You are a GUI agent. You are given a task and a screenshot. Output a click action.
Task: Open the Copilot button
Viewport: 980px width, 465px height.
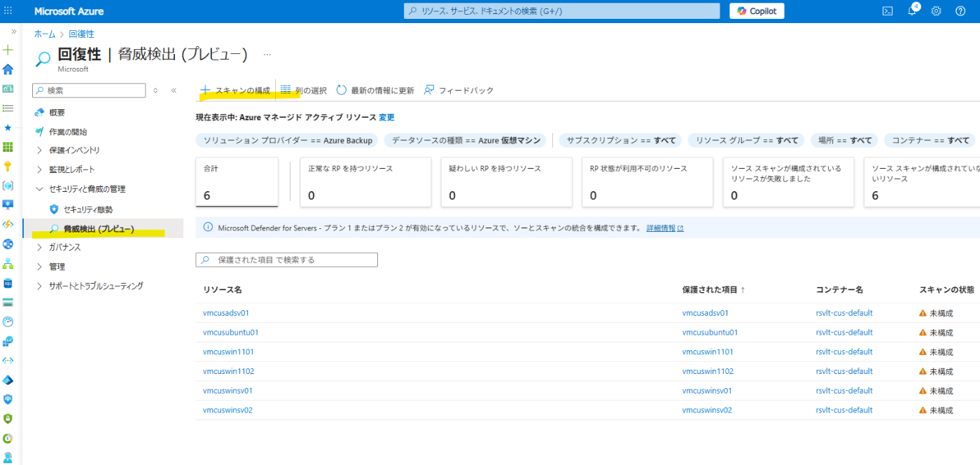[757, 11]
